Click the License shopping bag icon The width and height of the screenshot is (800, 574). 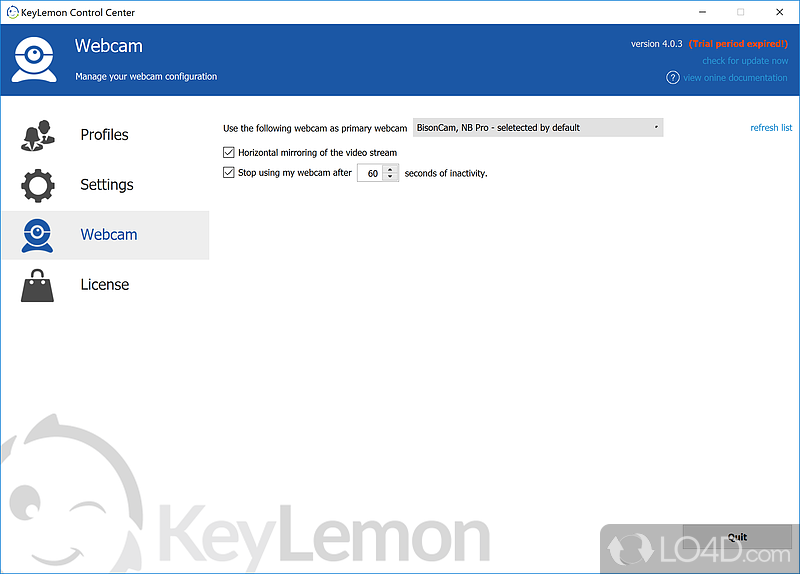click(x=37, y=286)
